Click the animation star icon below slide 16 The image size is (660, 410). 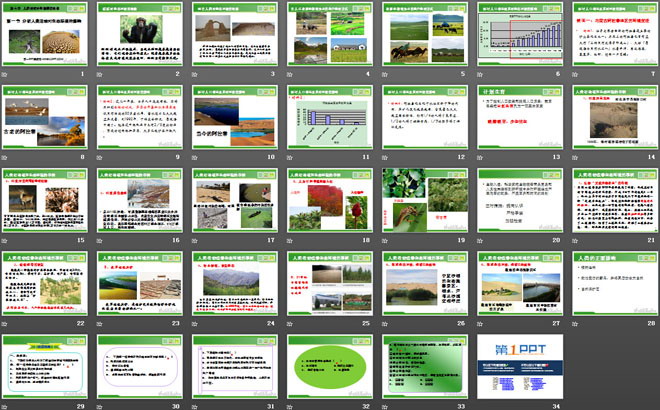tap(100, 241)
